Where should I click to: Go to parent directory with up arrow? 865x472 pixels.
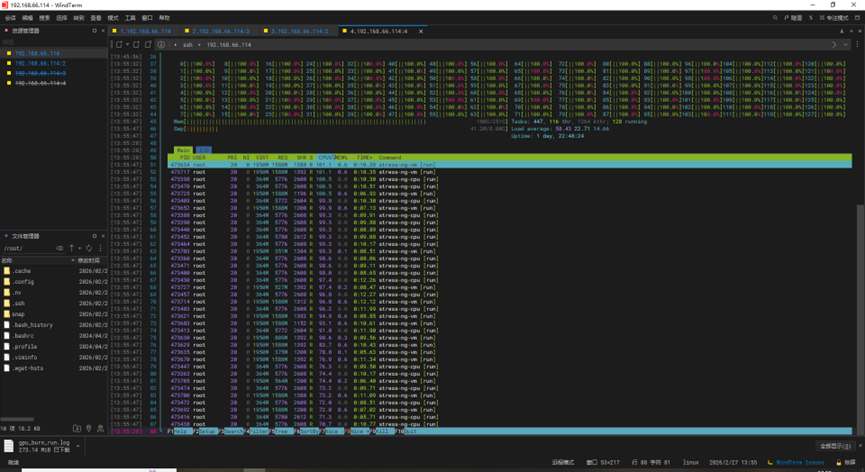(x=71, y=248)
